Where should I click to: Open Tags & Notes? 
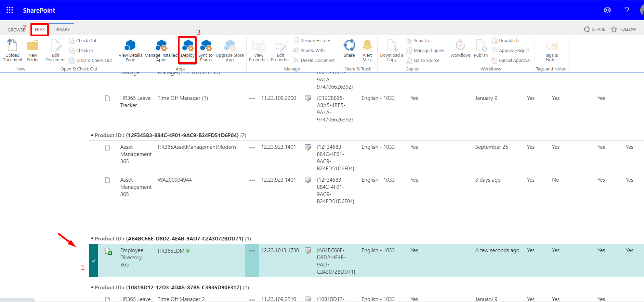point(551,50)
